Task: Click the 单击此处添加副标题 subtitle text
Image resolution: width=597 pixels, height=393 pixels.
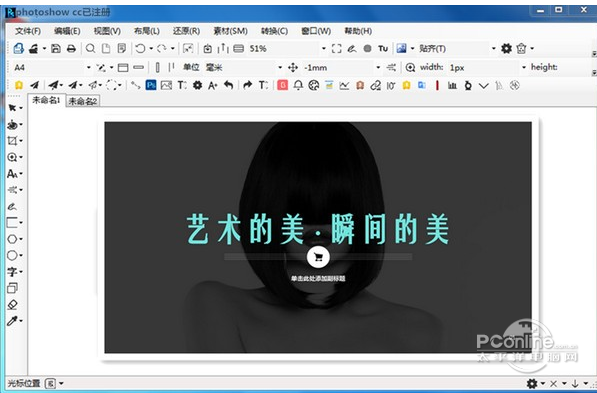Action: click(318, 279)
